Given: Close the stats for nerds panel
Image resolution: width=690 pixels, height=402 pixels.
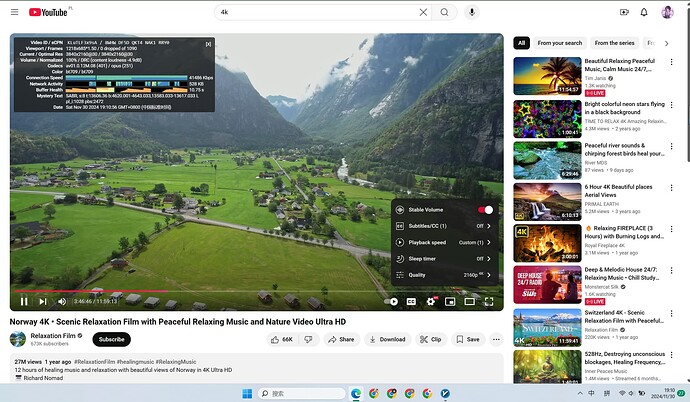Looking at the screenshot, I should [x=208, y=44].
